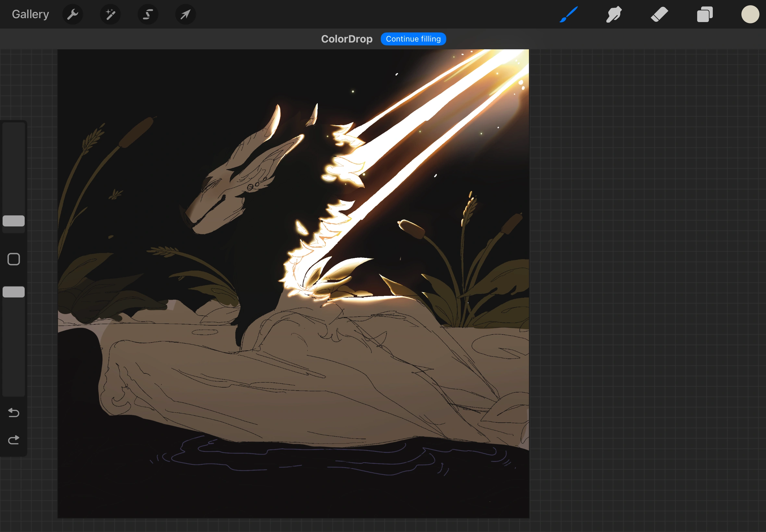Image resolution: width=766 pixels, height=532 pixels.
Task: Tap the ColorDrop label in the status bar
Action: point(347,39)
